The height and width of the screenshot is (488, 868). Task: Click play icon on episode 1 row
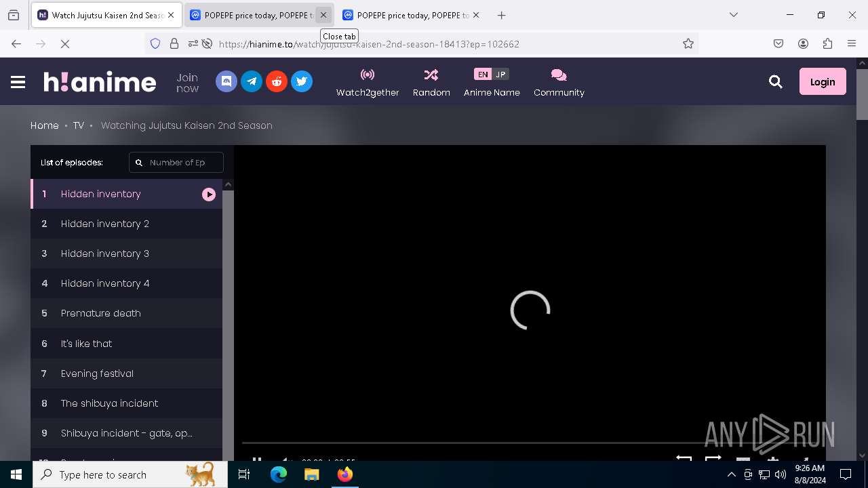[209, 195]
